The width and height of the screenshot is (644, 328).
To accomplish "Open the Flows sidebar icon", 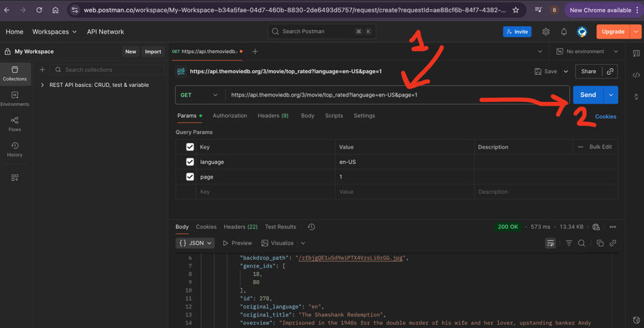I will pos(14,124).
